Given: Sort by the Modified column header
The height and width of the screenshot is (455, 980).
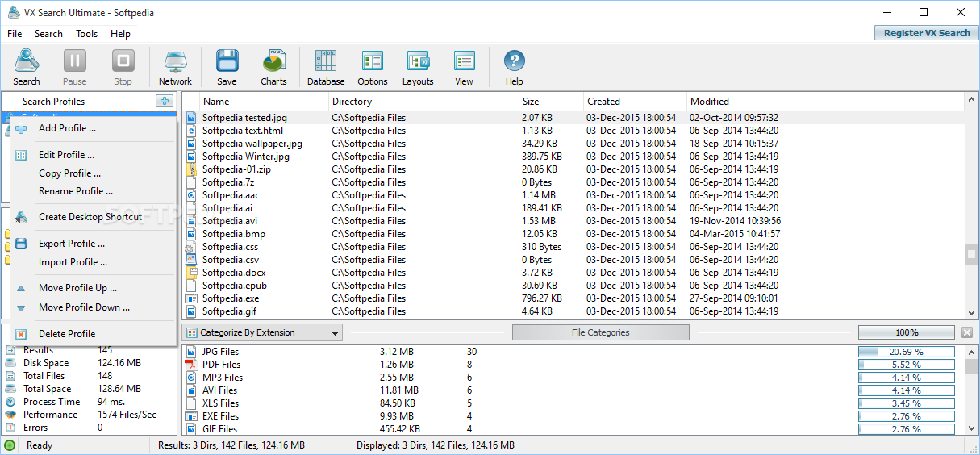Looking at the screenshot, I should tap(825, 102).
